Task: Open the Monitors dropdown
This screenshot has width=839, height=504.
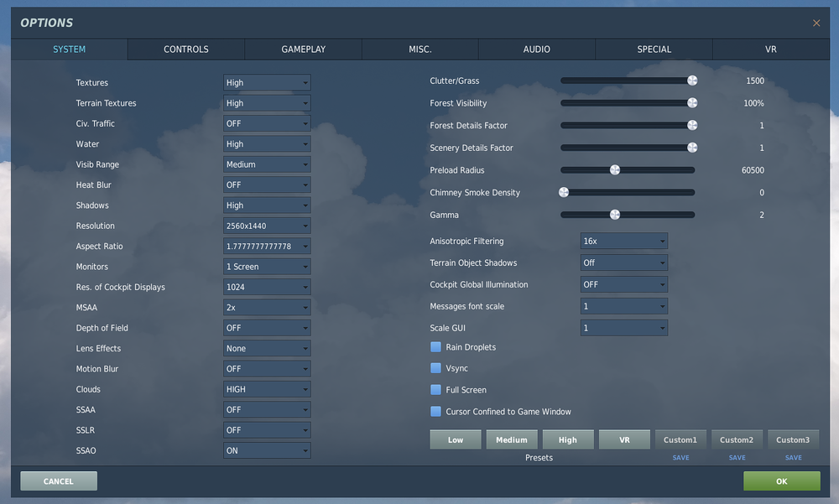Action: 267,267
